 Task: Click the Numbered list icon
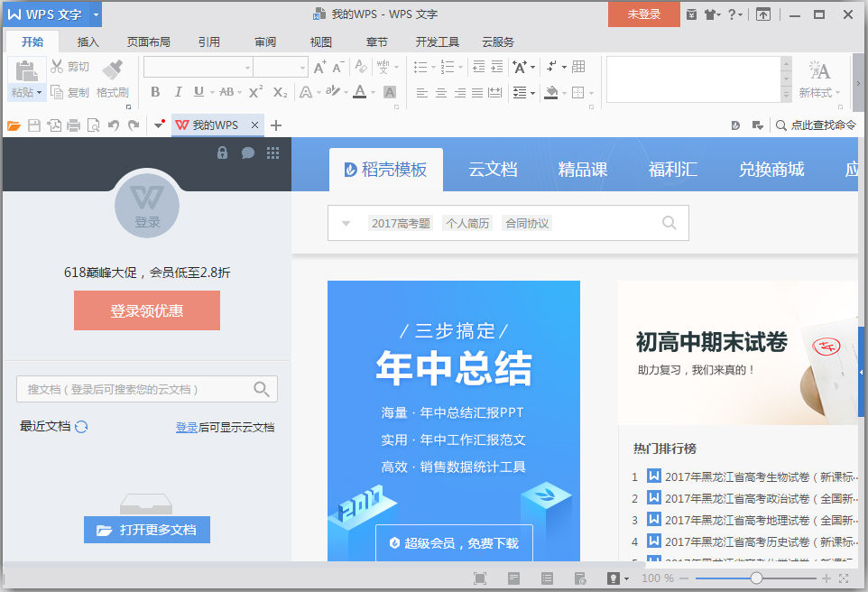point(448,67)
